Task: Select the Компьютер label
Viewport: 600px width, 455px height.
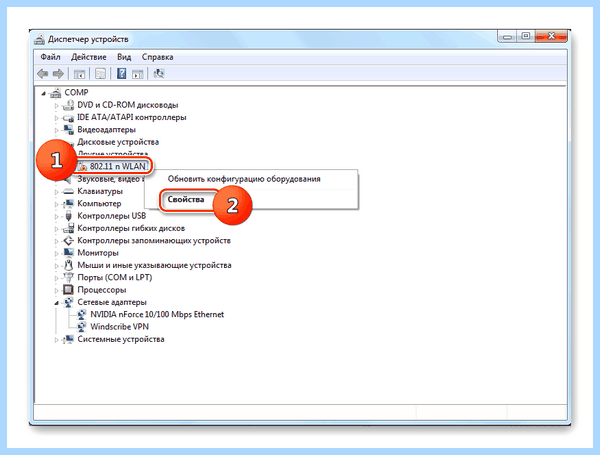Action: pyautogui.click(x=99, y=204)
